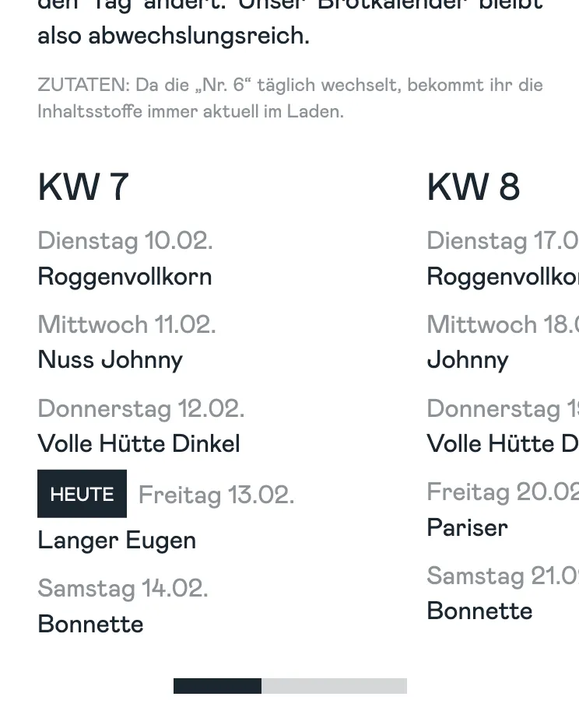The width and height of the screenshot is (579, 728).
Task: Click the Freitag 13.02. date label
Action: pos(216,495)
